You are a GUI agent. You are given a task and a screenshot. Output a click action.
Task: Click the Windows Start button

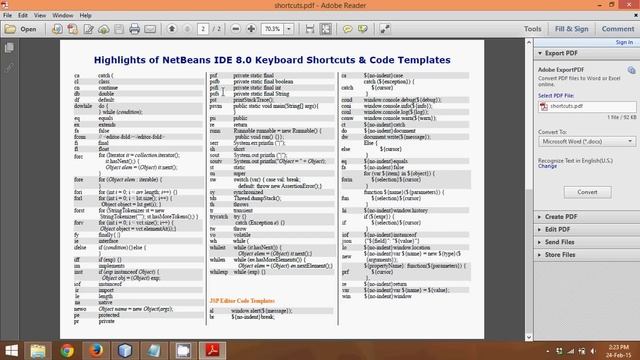click(x=11, y=351)
